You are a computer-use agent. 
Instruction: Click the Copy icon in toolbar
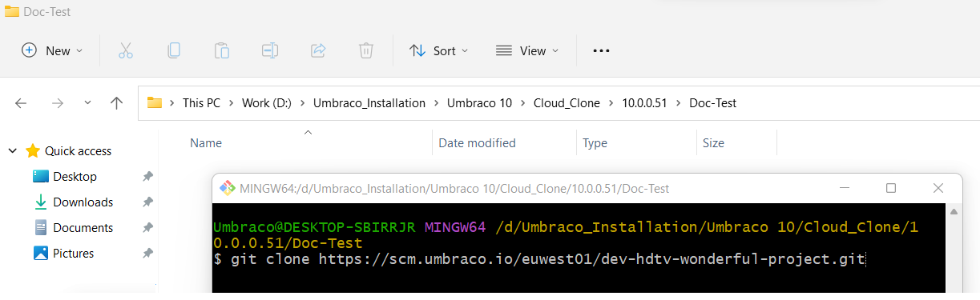pos(173,50)
